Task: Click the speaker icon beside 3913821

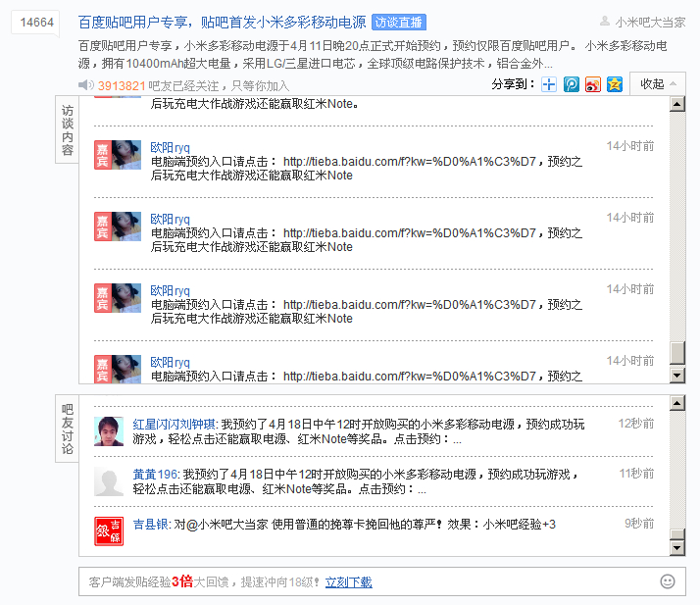Action: 85,85
